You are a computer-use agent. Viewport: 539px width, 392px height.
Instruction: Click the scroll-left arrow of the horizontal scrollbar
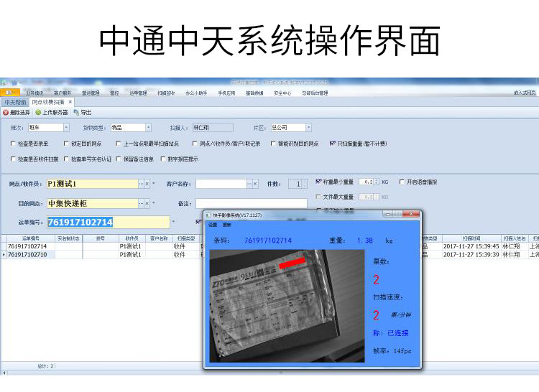click(4, 373)
